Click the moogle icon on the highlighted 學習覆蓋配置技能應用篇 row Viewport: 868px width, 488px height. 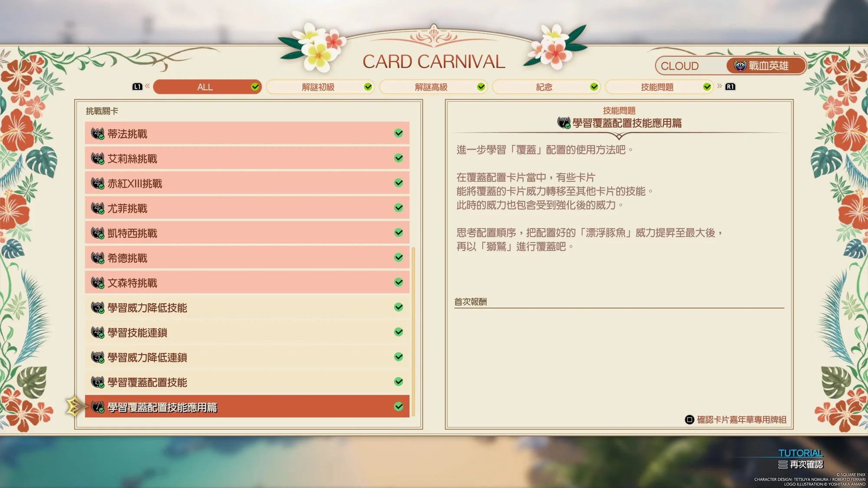tap(98, 407)
